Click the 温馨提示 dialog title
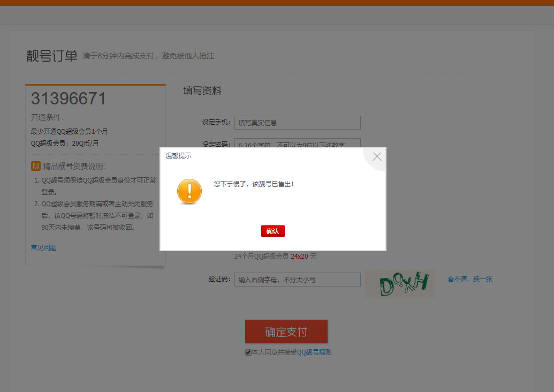The image size is (554, 392). pyautogui.click(x=178, y=155)
